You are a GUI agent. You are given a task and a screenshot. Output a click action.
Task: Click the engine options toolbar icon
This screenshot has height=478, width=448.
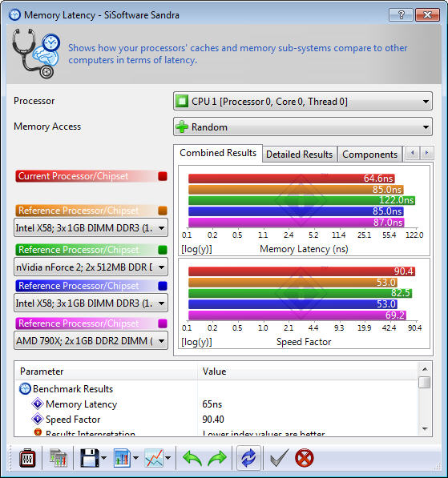coord(27,457)
